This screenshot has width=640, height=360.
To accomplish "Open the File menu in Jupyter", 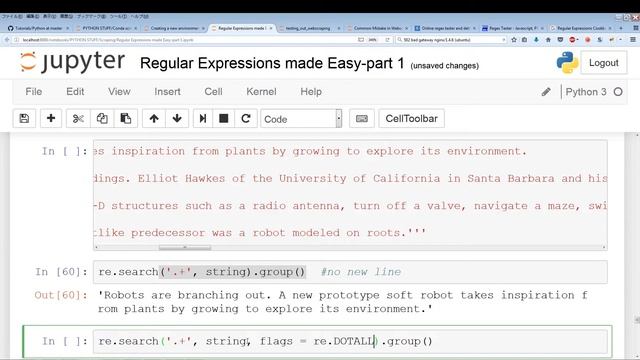I will (33, 92).
